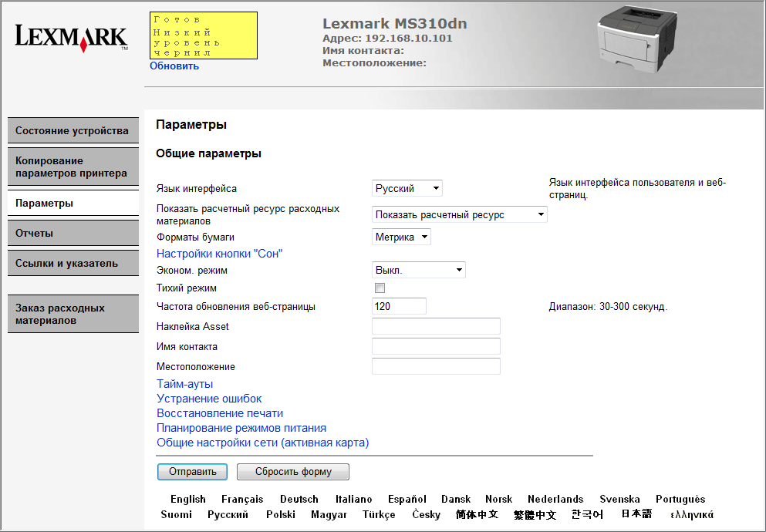This screenshot has height=532, width=766.
Task: Click the Частота обновления веб-страницы field
Action: [399, 306]
